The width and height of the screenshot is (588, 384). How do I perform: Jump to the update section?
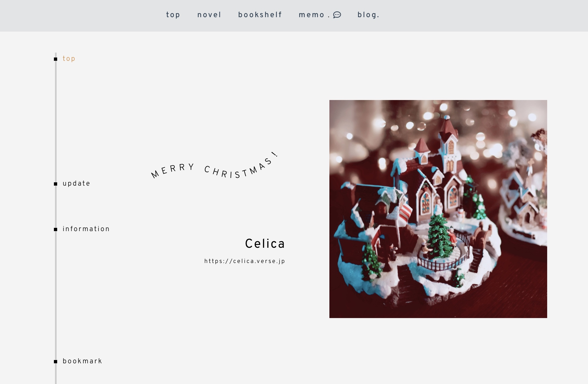point(76,183)
